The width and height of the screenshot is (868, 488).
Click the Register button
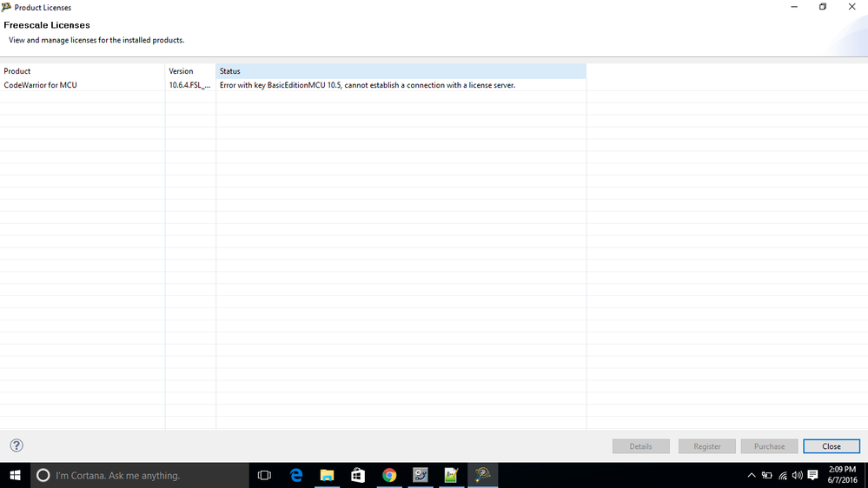[707, 446]
